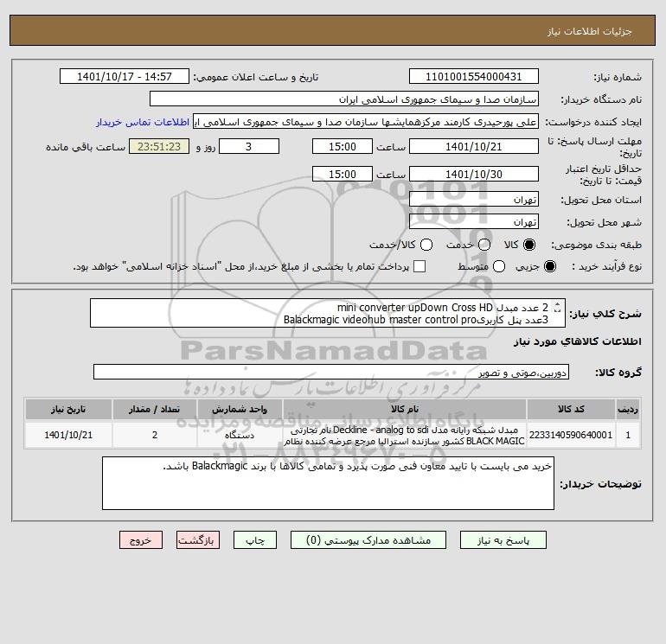This screenshot has height=644, width=666.
Task: Select the کالا/خدمت radio button
Action: point(426,245)
